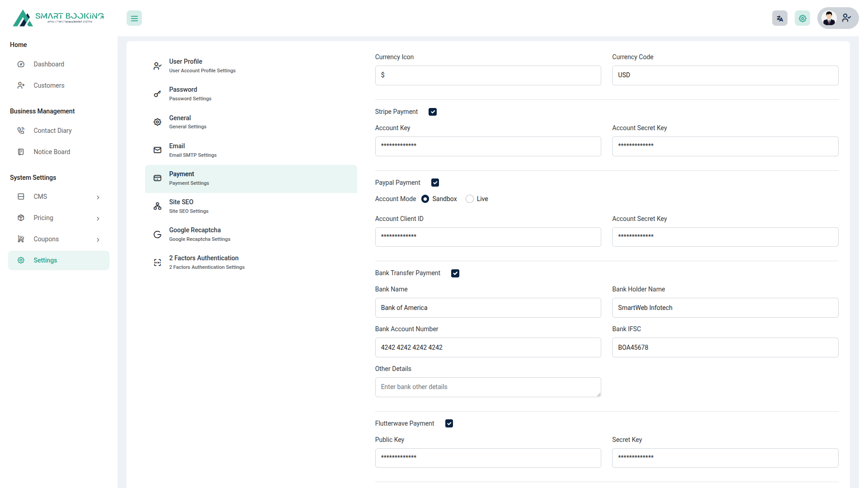Click the Google Recaptcha G icon
Viewport: 868px width, 488px height.
point(157,234)
